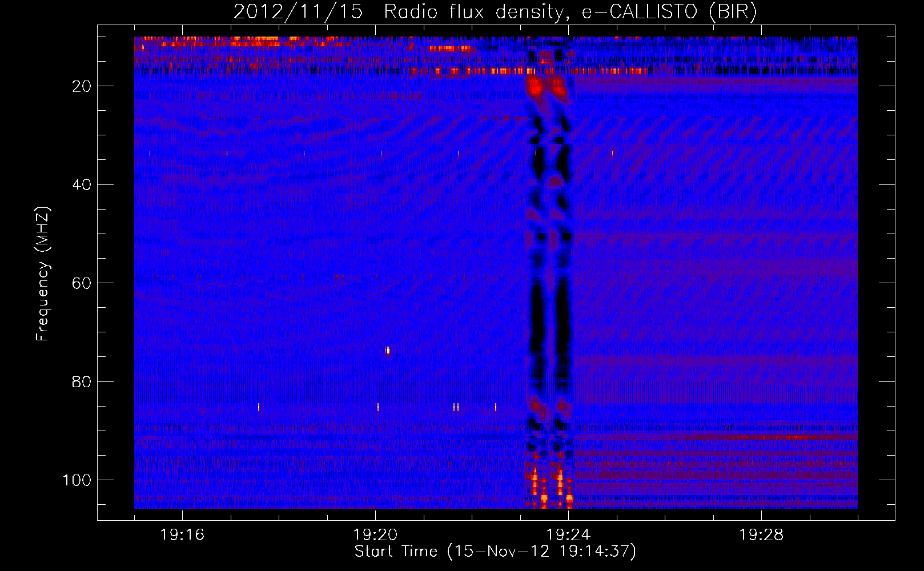
Task: Click the '20' frequency tick label
Action: click(82, 86)
